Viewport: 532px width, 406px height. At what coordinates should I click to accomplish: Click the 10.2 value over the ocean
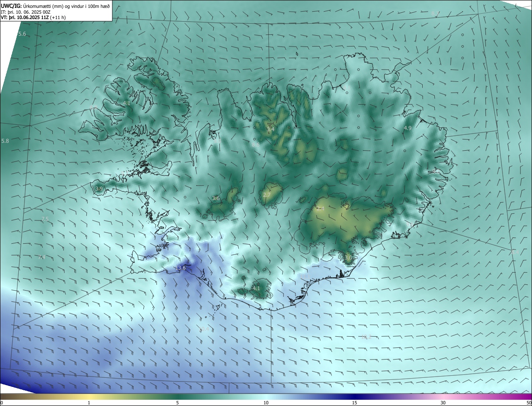pos(366,337)
